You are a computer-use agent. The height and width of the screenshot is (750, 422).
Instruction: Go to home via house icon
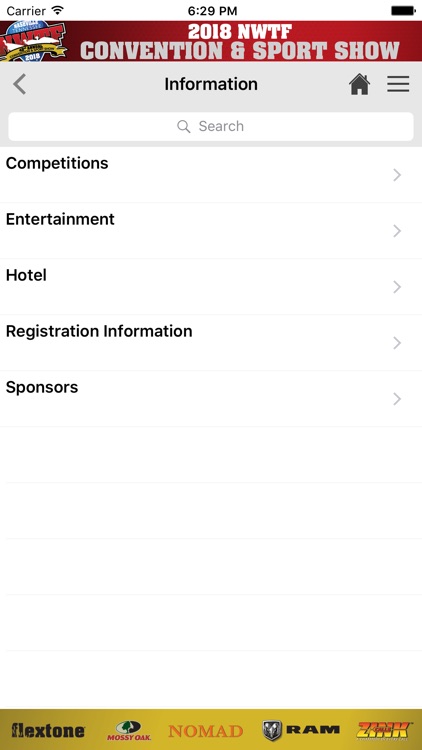(359, 85)
